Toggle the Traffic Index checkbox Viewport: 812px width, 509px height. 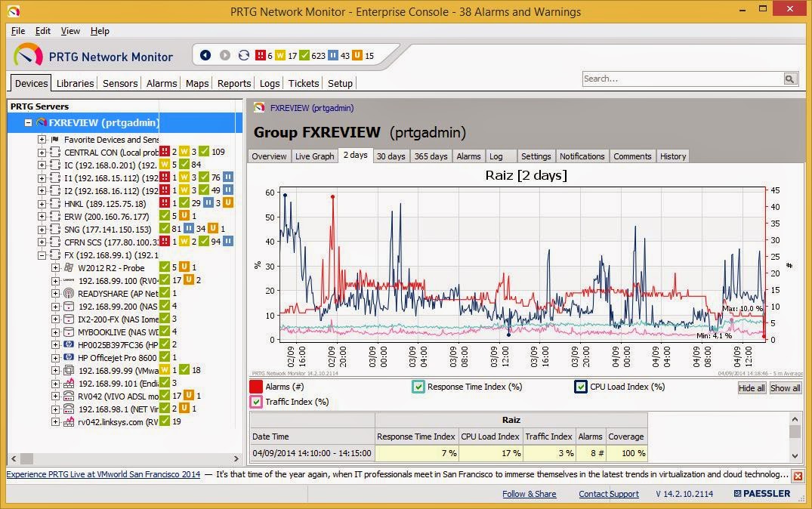tap(256, 402)
